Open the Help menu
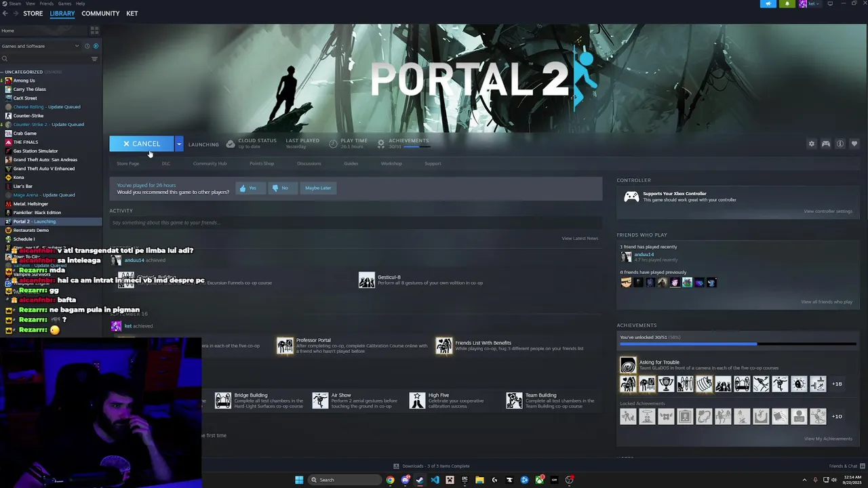The image size is (868, 488). pyautogui.click(x=80, y=3)
